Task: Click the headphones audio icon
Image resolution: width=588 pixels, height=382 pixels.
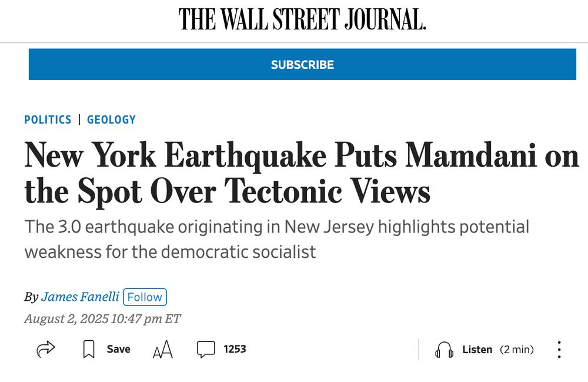Action: pos(444,350)
